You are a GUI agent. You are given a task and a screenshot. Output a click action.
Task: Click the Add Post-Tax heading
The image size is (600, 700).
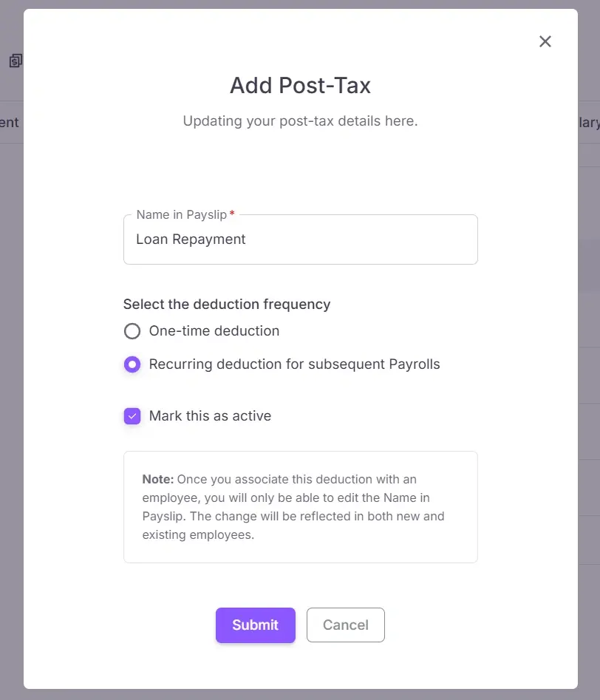[300, 85]
